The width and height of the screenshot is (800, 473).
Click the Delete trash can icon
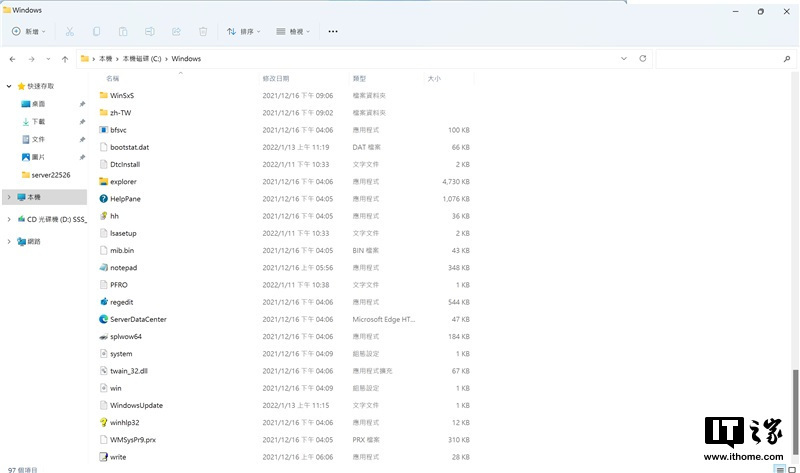click(x=201, y=31)
